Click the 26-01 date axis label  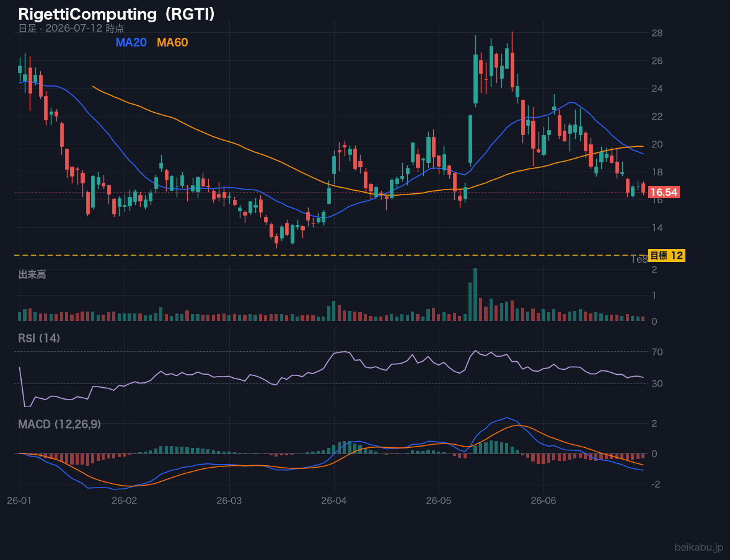click(20, 501)
